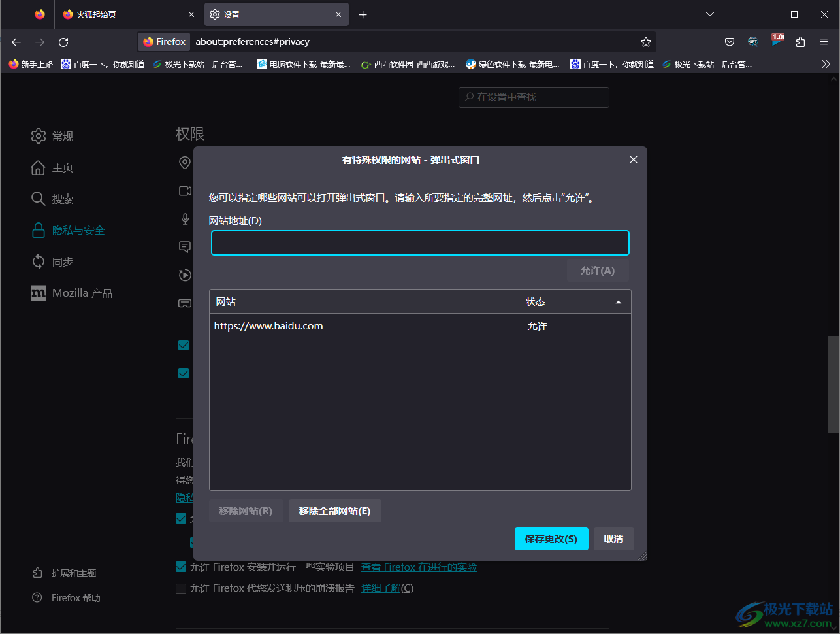Sort by the 状态 column header
This screenshot has width=840, height=634.
(x=575, y=301)
